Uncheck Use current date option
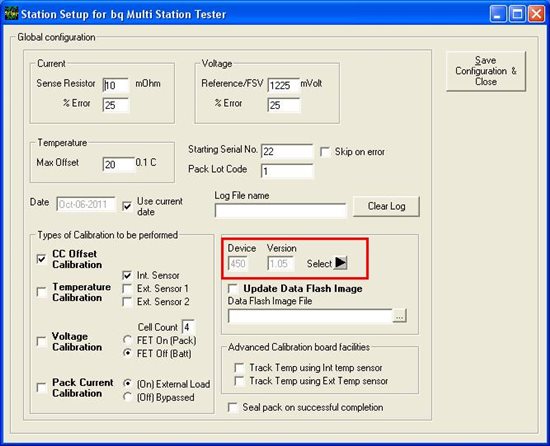 [x=127, y=206]
